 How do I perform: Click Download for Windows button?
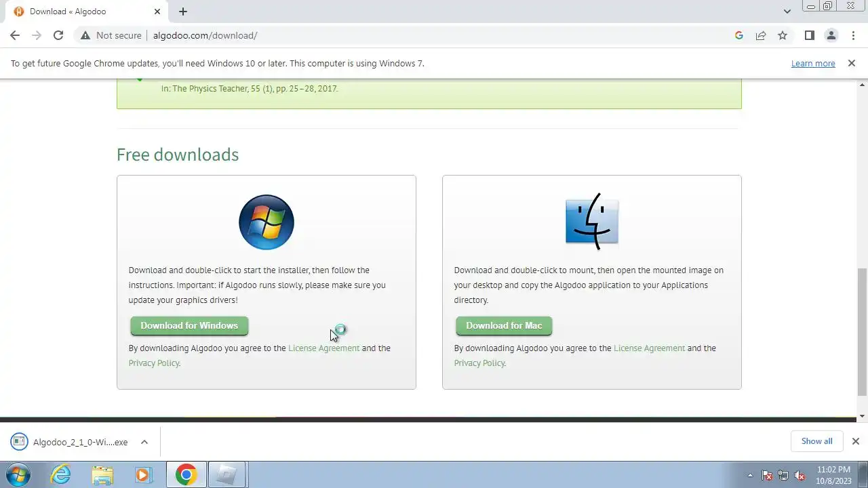click(189, 326)
